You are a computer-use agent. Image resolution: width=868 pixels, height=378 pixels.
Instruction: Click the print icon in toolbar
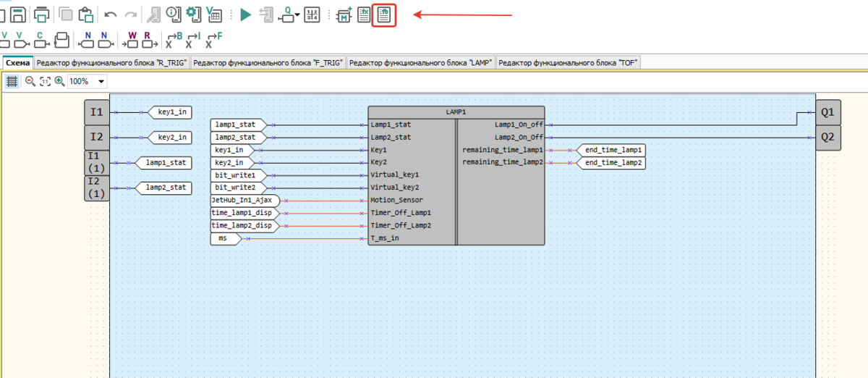click(42, 14)
